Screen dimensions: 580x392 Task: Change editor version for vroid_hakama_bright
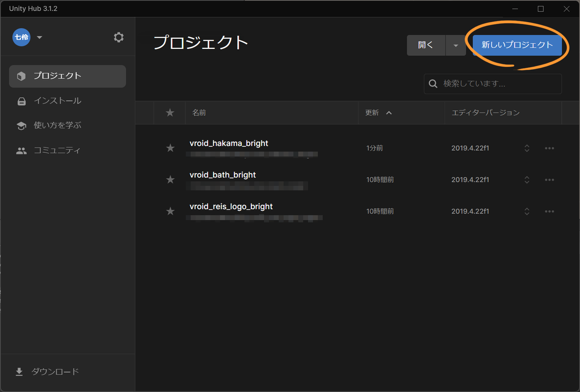(527, 148)
